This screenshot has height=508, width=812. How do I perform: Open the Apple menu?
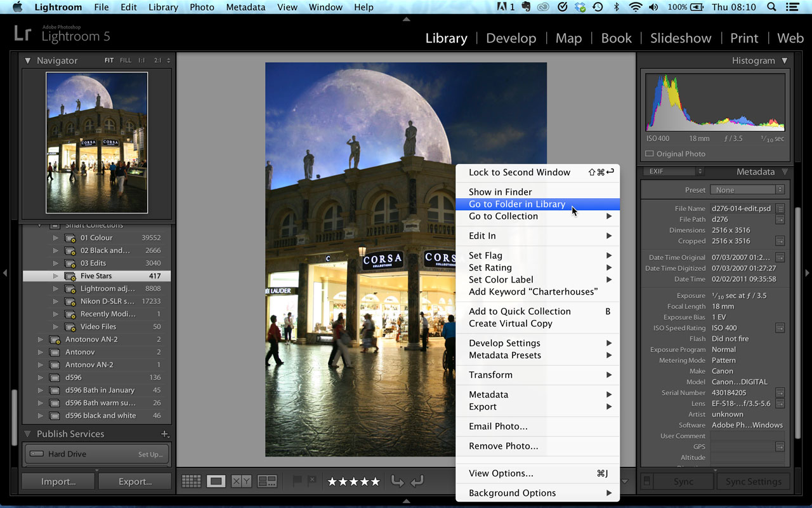pos(17,7)
